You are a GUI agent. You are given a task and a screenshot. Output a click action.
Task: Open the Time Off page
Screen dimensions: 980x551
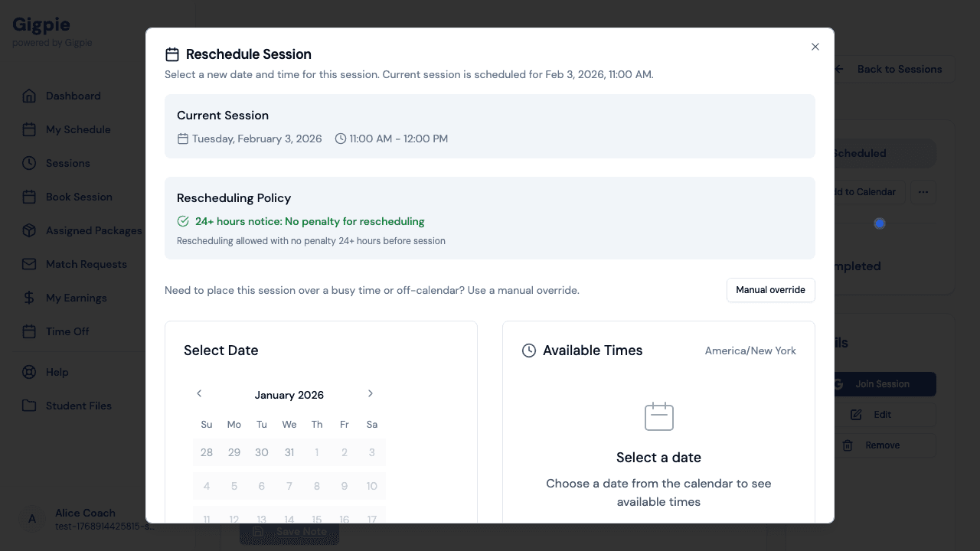pyautogui.click(x=67, y=331)
